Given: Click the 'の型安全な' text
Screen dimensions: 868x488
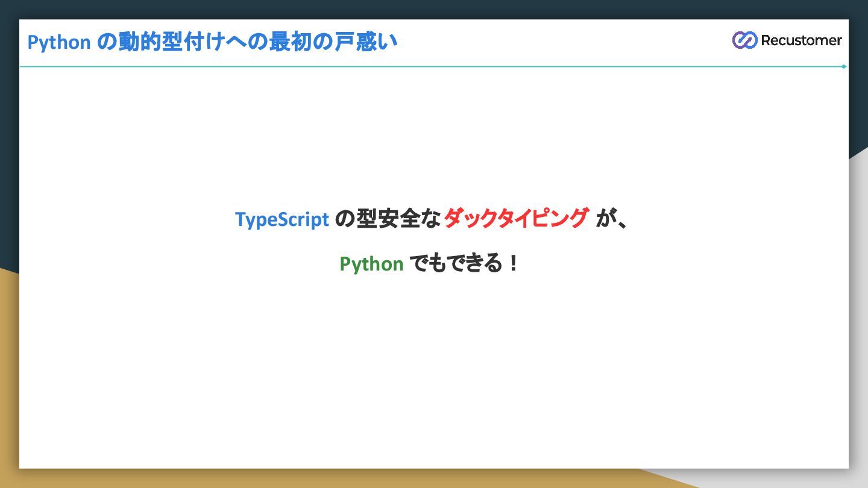Looking at the screenshot, I should [x=388, y=218].
